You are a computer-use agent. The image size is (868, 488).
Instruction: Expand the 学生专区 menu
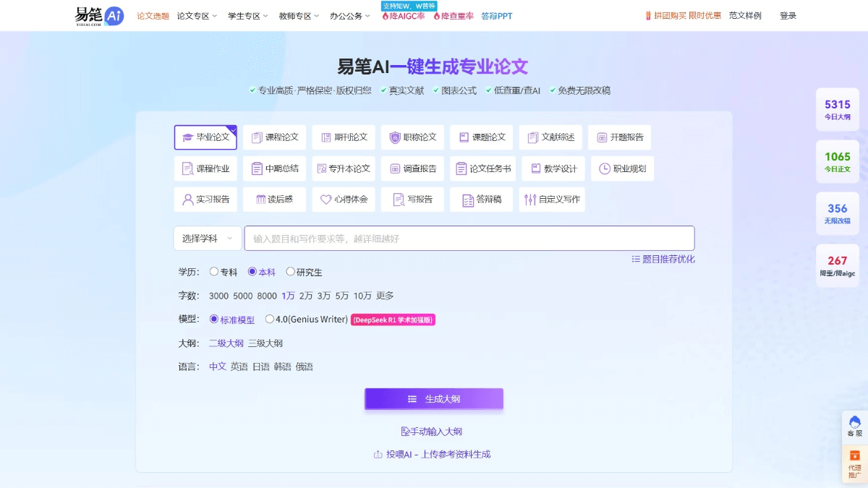248,15
